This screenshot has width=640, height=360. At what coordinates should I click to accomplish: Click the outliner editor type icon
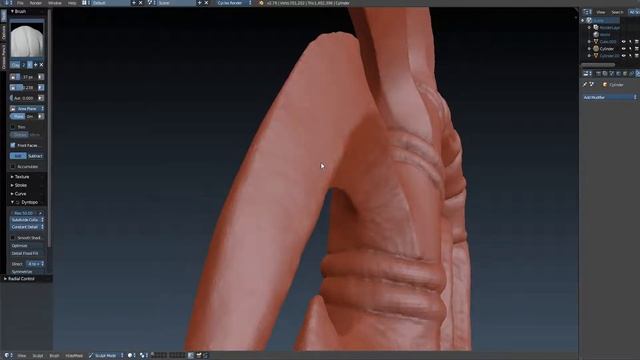pos(586,12)
